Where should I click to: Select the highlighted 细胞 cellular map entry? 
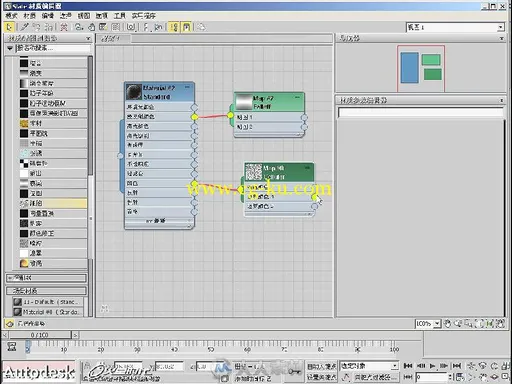pos(53,203)
